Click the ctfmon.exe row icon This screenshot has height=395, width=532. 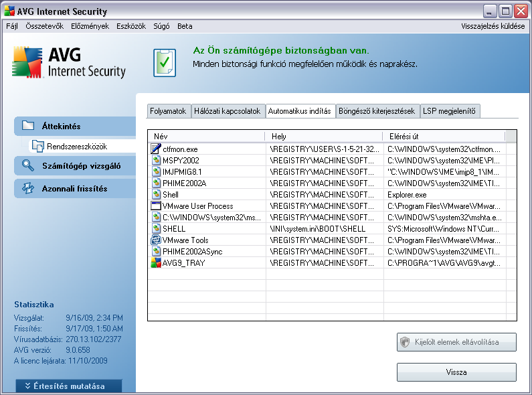pos(156,149)
